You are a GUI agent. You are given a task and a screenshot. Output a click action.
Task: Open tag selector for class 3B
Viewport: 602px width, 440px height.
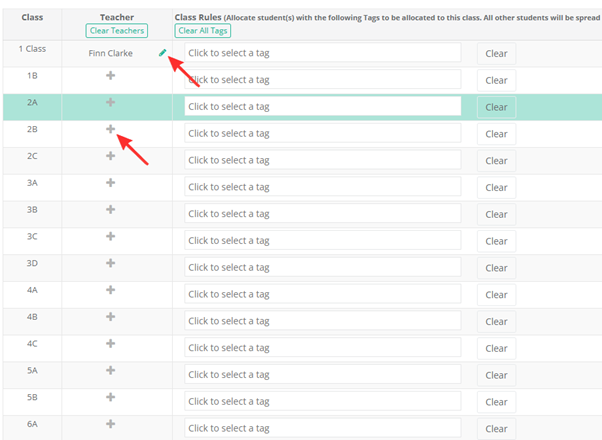pos(322,213)
